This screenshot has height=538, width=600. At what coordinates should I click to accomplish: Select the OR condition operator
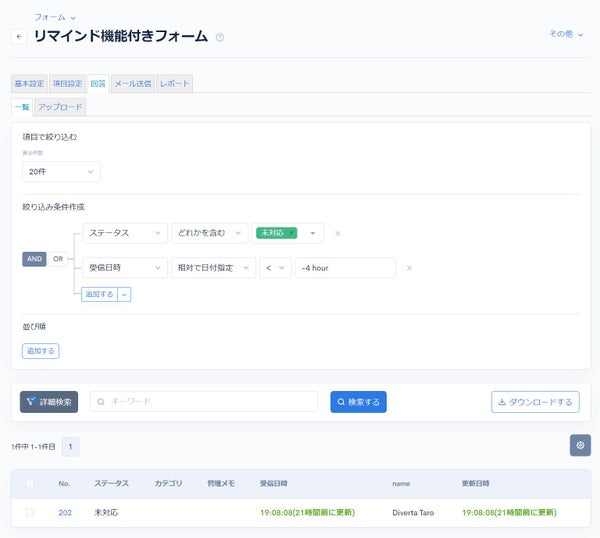58,259
